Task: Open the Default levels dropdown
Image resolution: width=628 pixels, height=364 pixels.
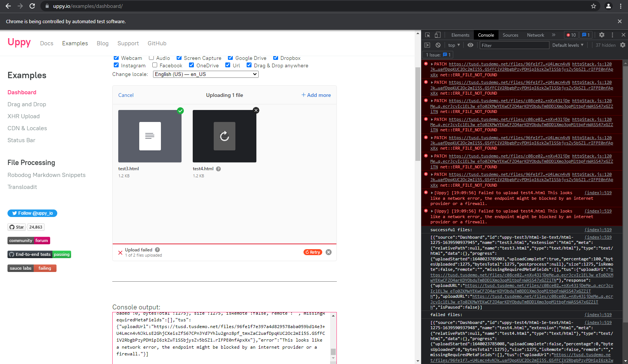Action: point(568,45)
